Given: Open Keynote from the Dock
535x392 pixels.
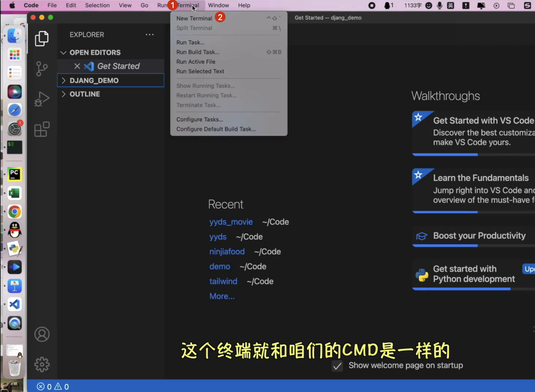Looking at the screenshot, I should (x=14, y=286).
